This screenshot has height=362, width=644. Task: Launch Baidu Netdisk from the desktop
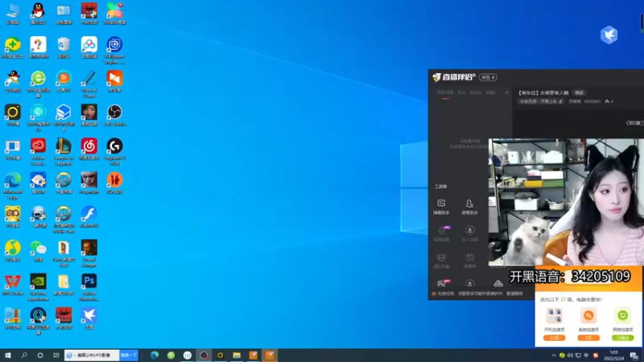click(x=89, y=47)
